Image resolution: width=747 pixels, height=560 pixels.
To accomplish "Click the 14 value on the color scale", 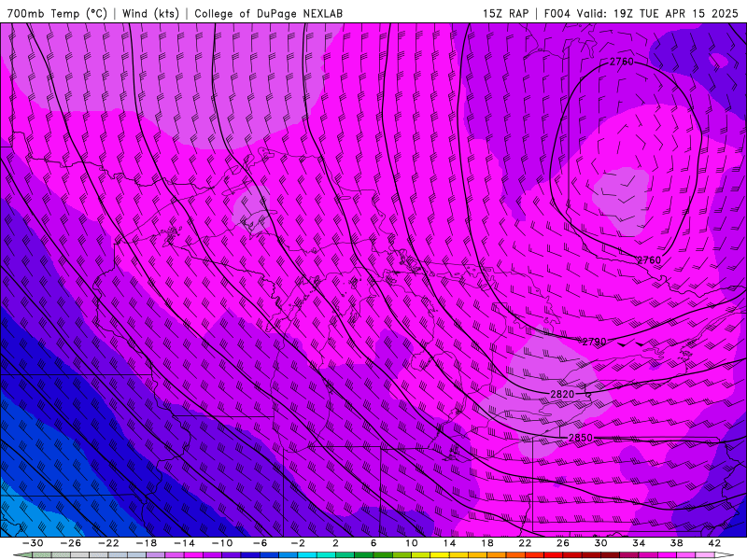I will click(449, 543).
